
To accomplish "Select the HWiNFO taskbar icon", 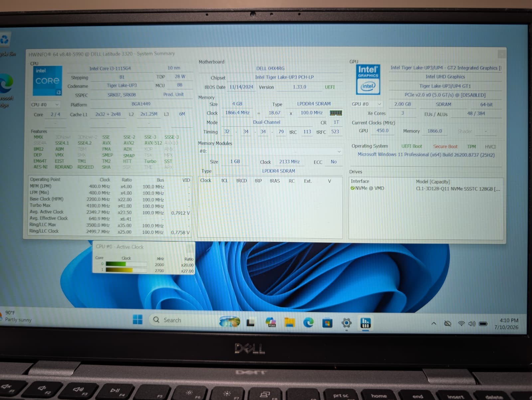I will tap(365, 323).
